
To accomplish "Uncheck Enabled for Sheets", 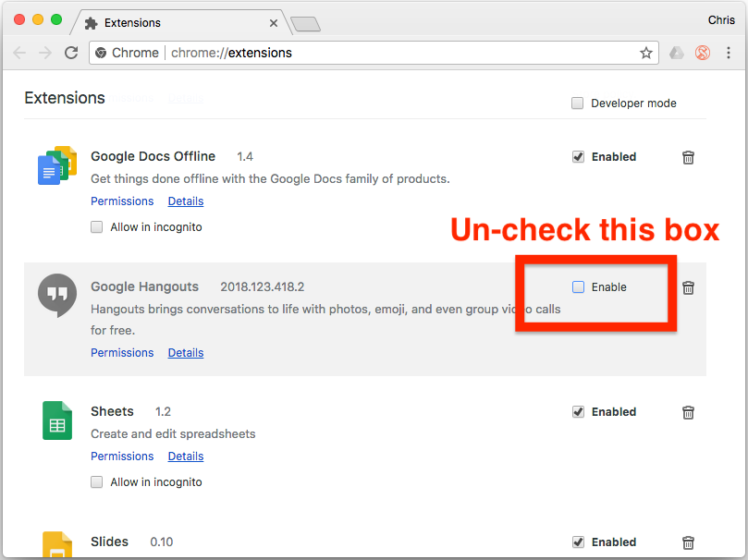I will [578, 412].
